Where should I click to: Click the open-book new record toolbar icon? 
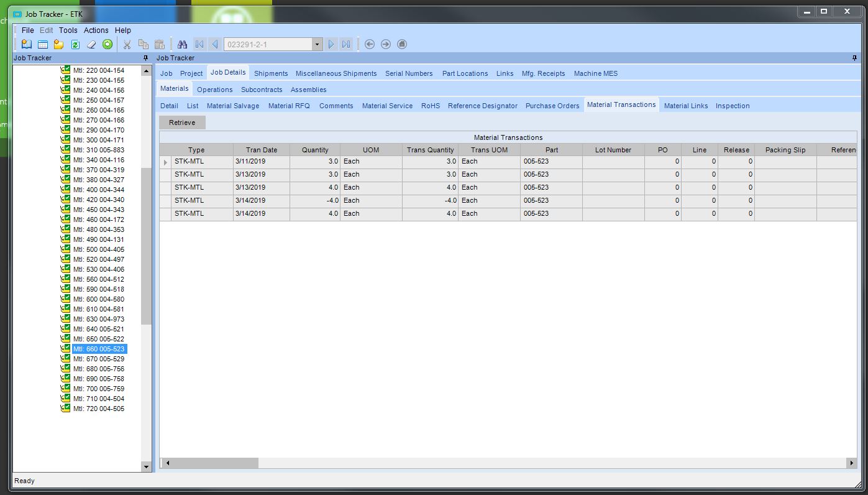pos(27,44)
